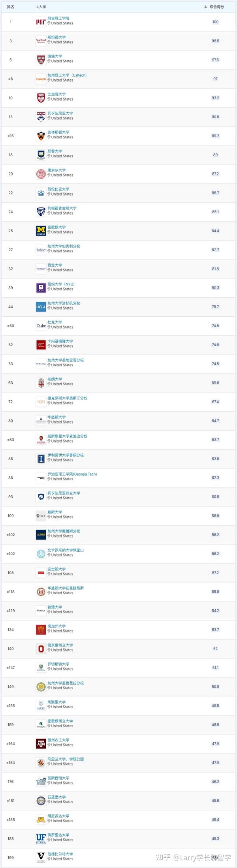Open the 杜克大学 university link
The width and height of the screenshot is (237, 868).
pyautogui.click(x=56, y=322)
